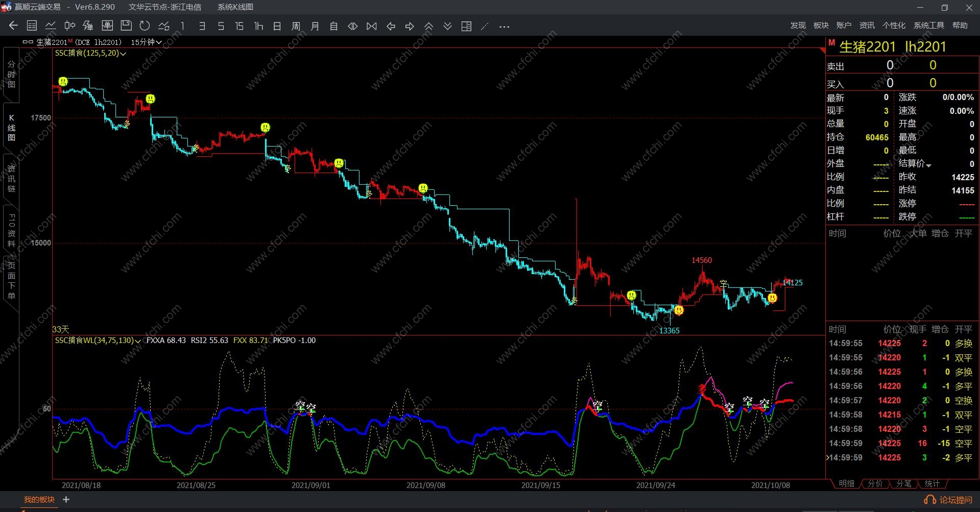Switch to 1h period in toolbar

click(258, 26)
